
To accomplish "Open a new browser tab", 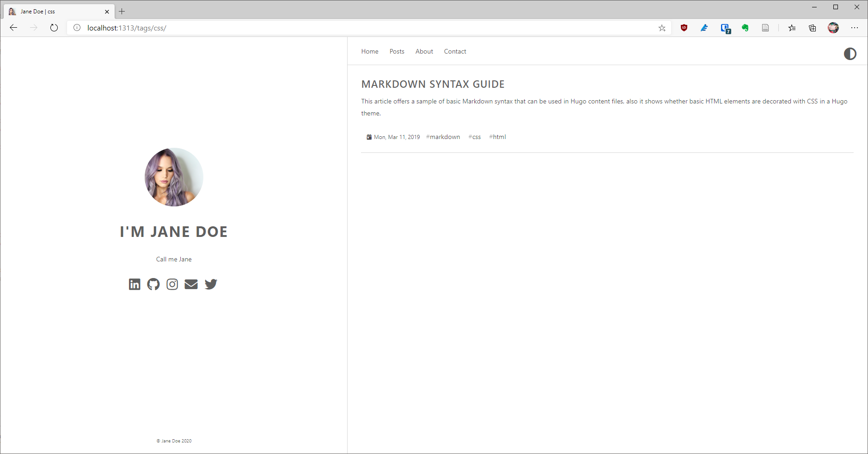I will (x=122, y=12).
